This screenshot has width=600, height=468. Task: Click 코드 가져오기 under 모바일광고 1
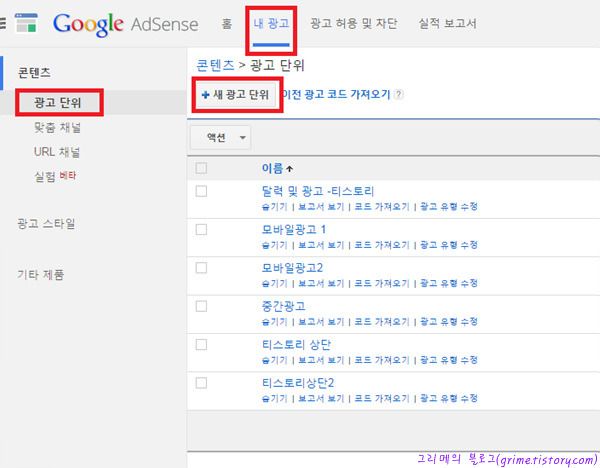coord(382,245)
